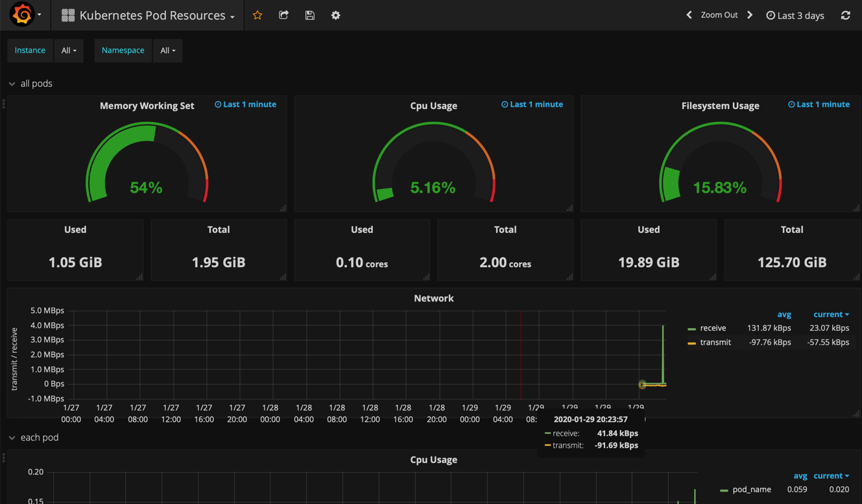Image resolution: width=862 pixels, height=504 pixels.
Task: Save the dashboard with the floppy icon
Action: [x=309, y=15]
